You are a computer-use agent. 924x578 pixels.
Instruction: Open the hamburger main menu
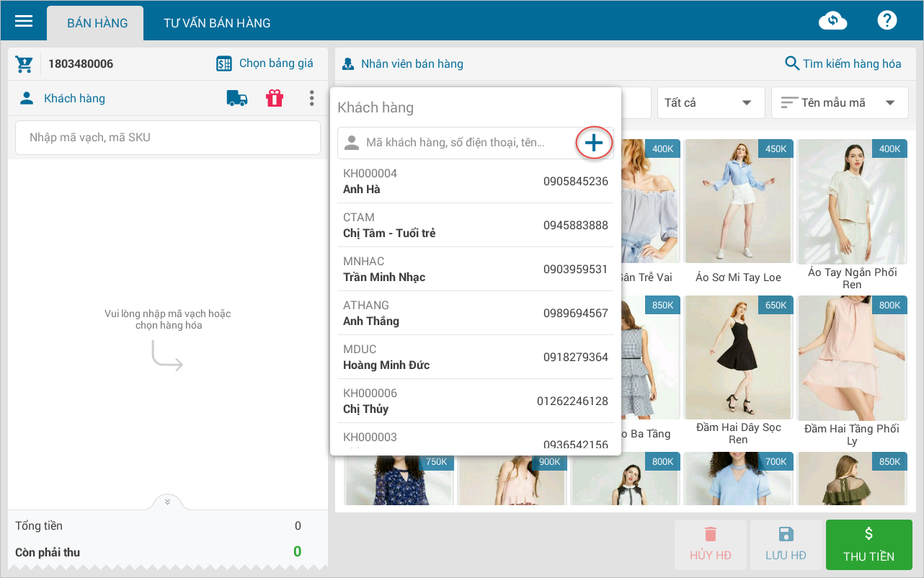[x=24, y=21]
